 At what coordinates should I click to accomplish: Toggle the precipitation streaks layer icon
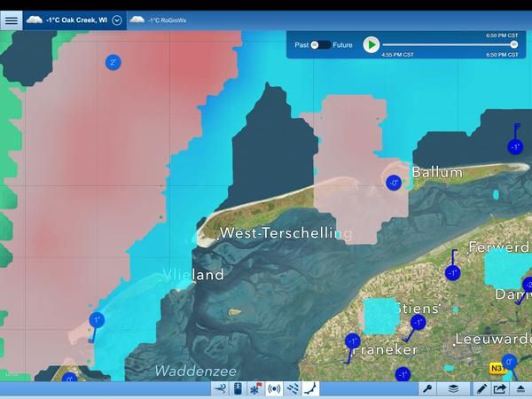292,389
